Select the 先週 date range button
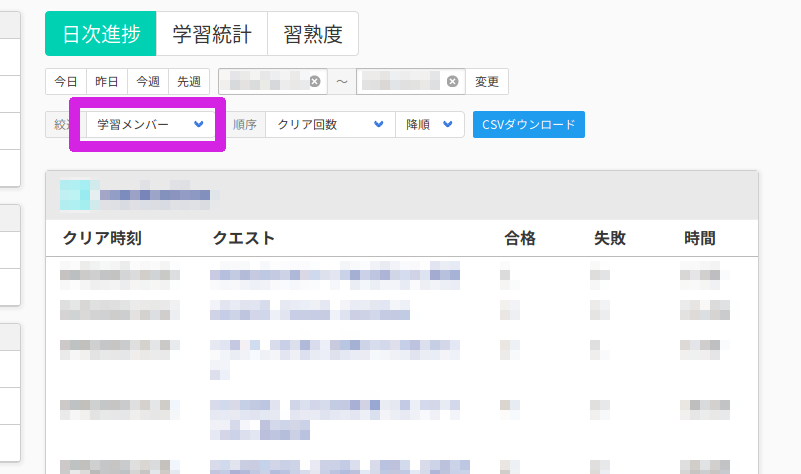 pos(189,82)
